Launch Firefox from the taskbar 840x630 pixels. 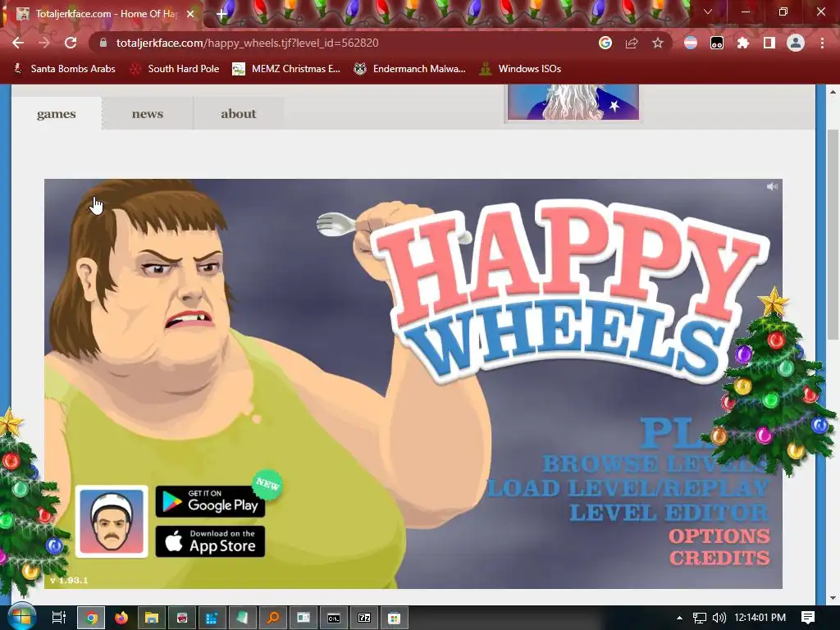click(x=121, y=619)
